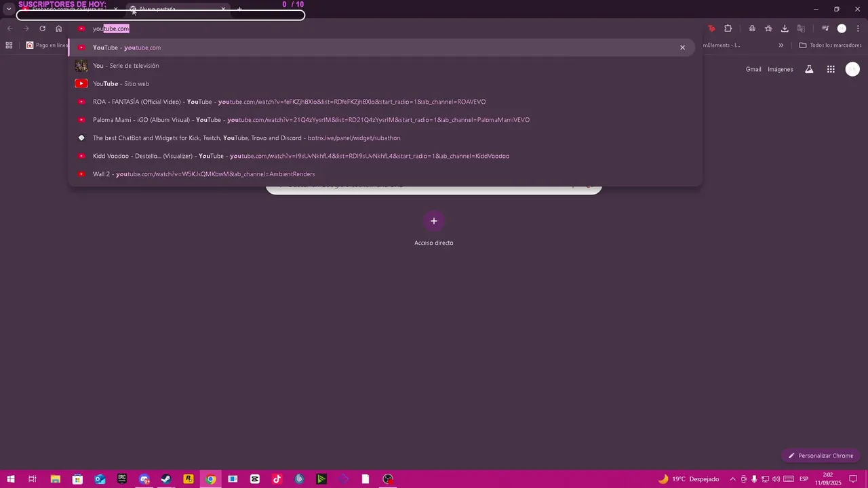Click the Personalizar Chrome button

coord(821,455)
